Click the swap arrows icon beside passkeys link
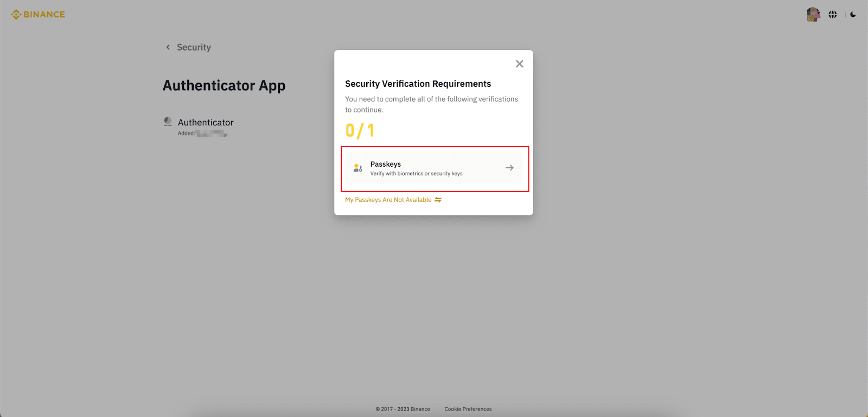Screen dimensions: 868x417 pyautogui.click(x=438, y=200)
